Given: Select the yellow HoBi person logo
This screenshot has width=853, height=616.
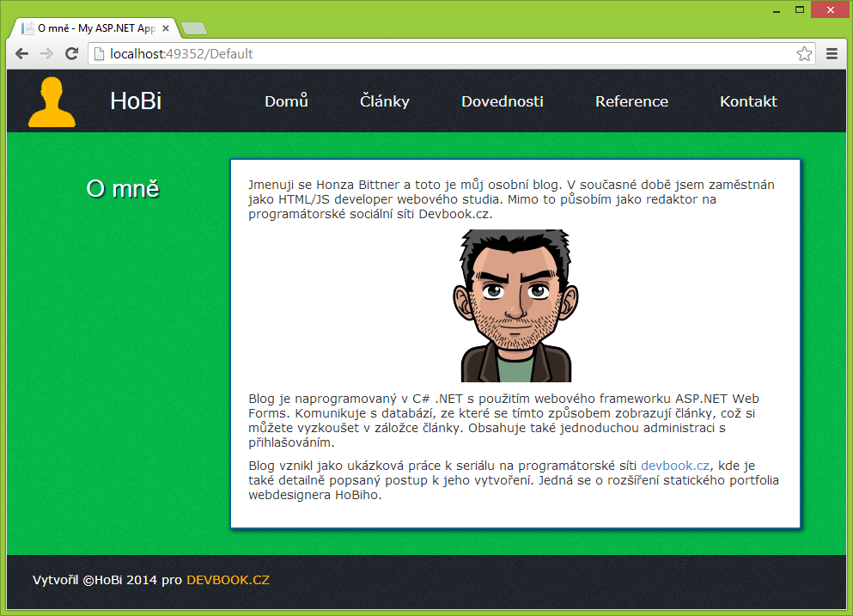Looking at the screenshot, I should click(x=51, y=101).
